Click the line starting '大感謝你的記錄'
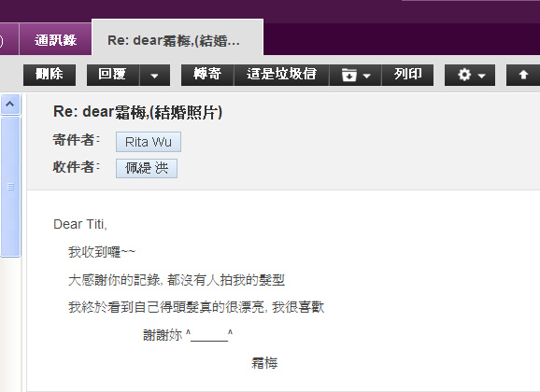540x392 pixels. [177, 280]
